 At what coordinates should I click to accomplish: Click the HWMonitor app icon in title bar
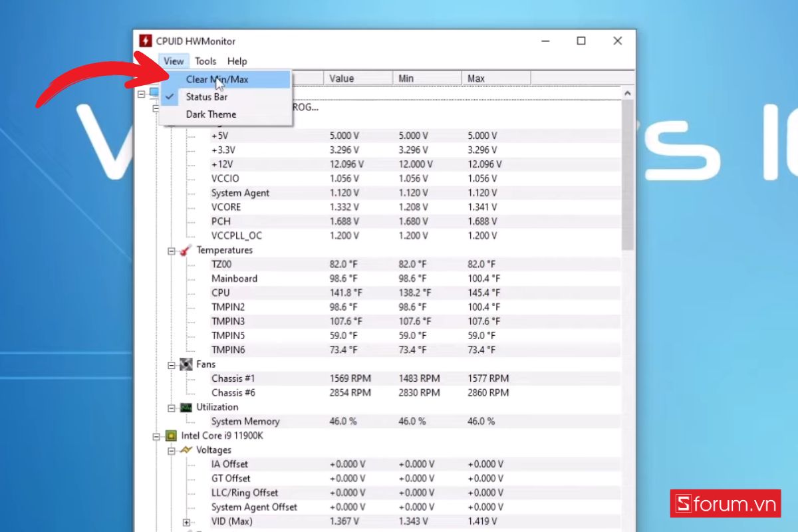point(145,41)
